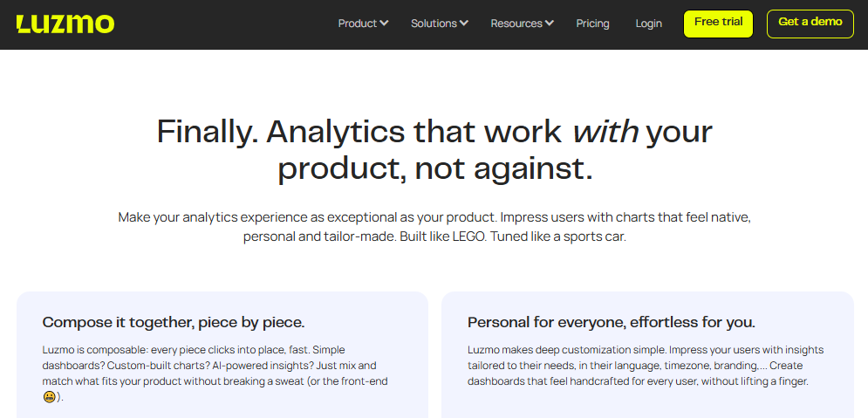
Task: Select the "Personal for everyone, effortless for you" heading
Action: (612, 322)
